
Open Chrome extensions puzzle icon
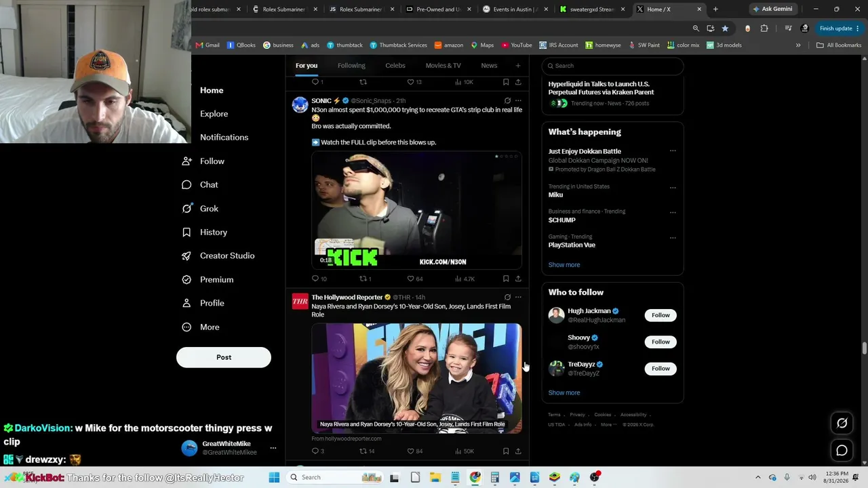click(x=764, y=28)
